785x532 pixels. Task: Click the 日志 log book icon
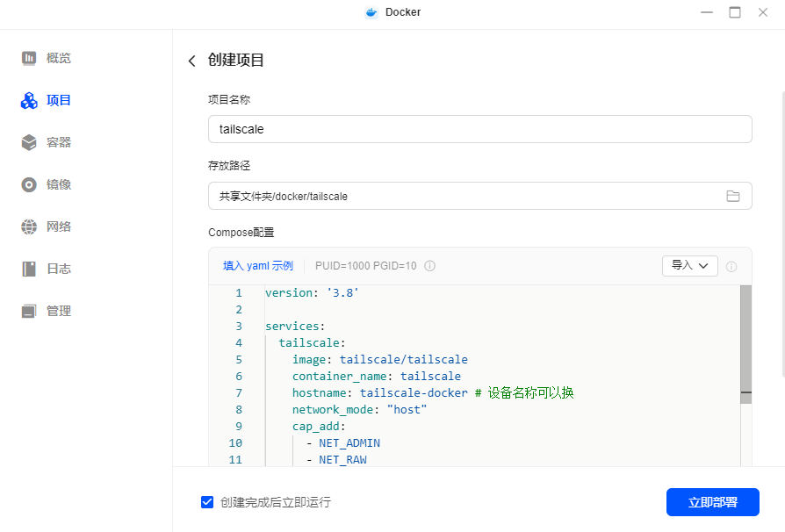[29, 269]
